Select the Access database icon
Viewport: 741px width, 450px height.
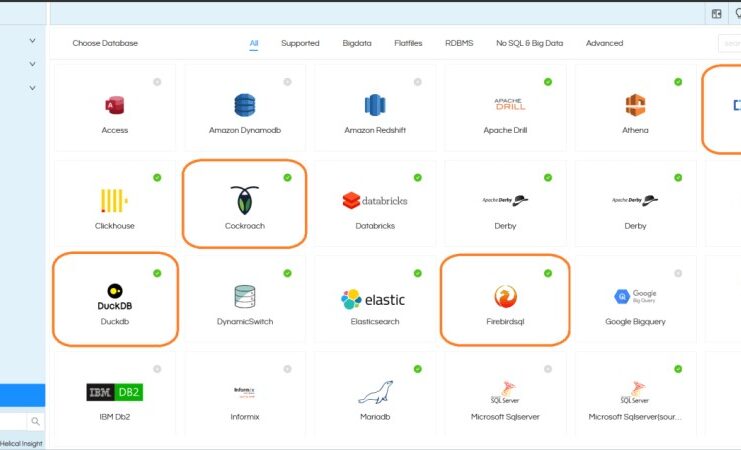114,105
